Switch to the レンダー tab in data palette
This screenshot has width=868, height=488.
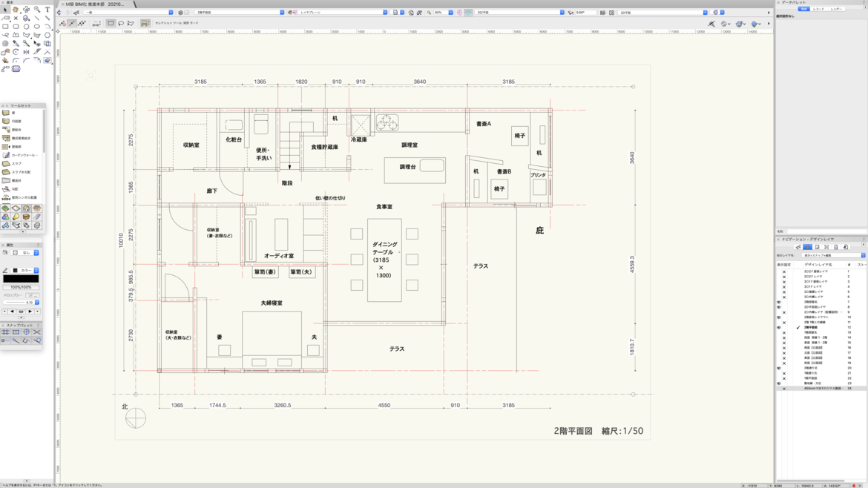(836, 9)
